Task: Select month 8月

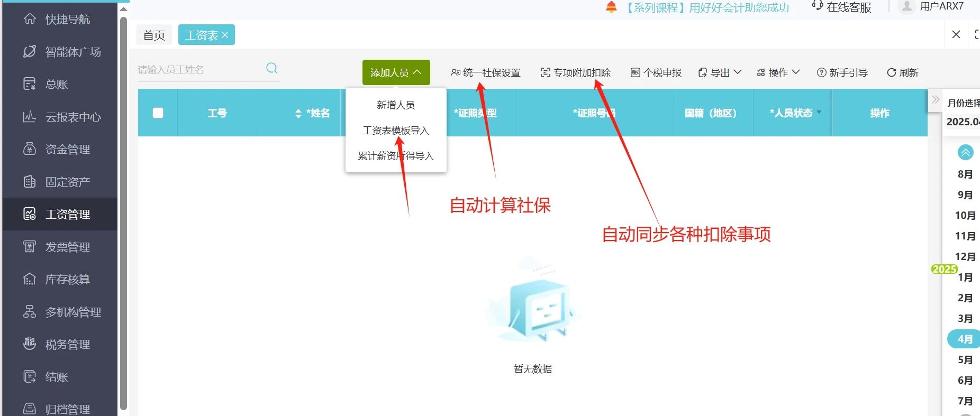Action: tap(965, 174)
